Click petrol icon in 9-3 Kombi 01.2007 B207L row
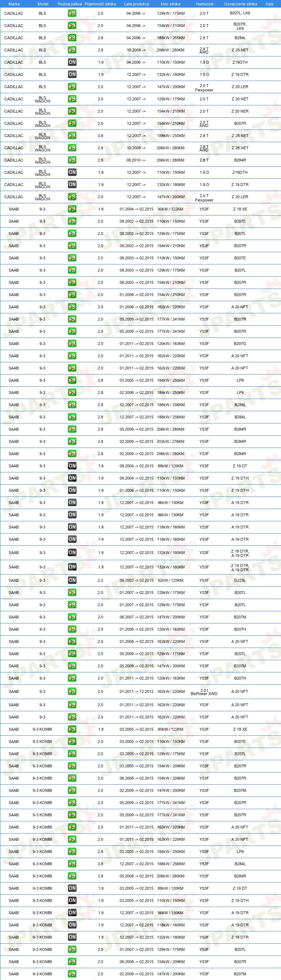281x980 pixels. pos(72,949)
